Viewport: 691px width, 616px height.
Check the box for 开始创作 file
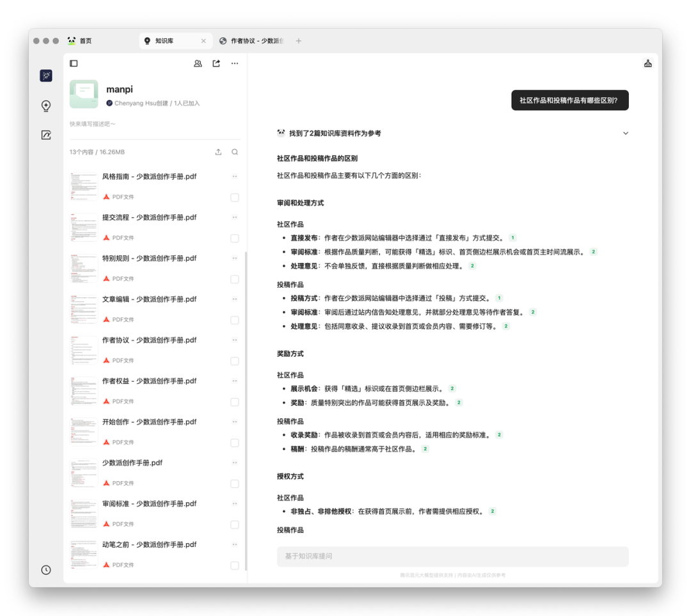235,443
